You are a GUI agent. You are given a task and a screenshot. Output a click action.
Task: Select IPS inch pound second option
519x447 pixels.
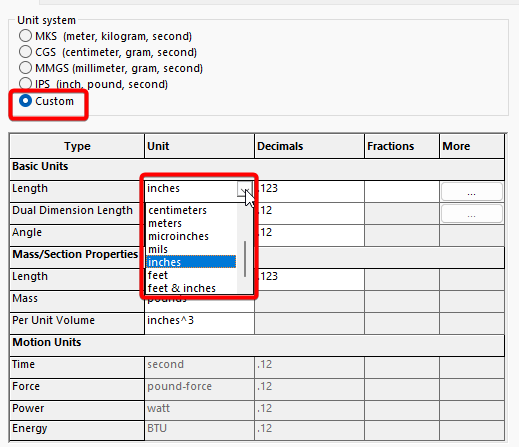25,84
